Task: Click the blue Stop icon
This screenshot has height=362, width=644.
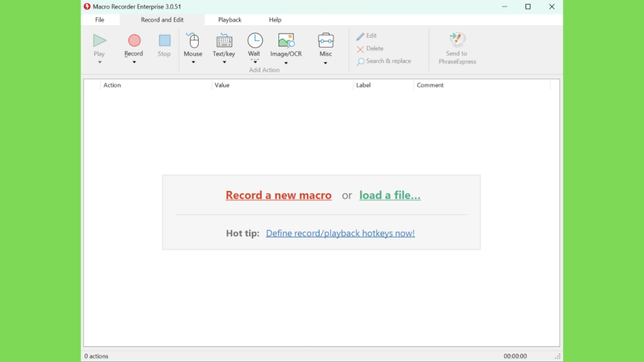Action: tap(164, 40)
